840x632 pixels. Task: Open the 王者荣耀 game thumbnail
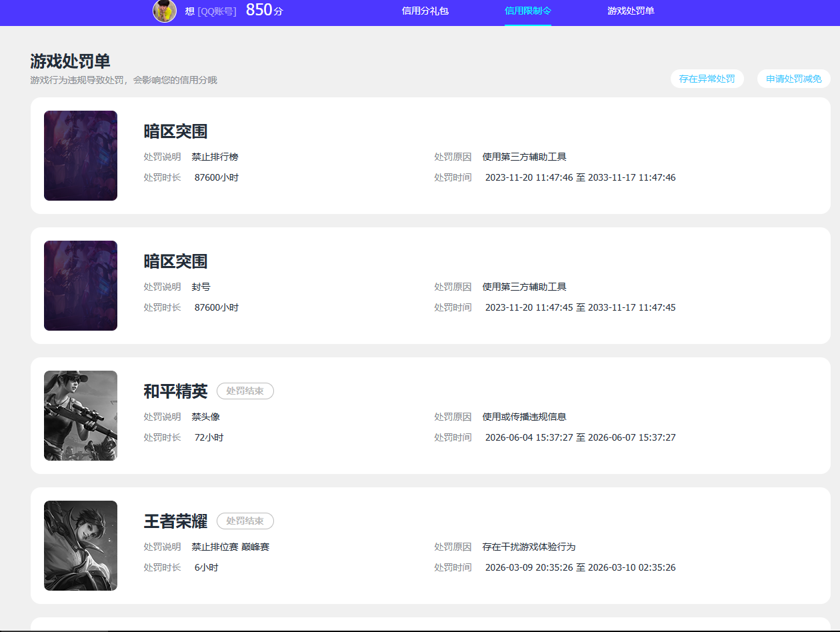(81, 545)
